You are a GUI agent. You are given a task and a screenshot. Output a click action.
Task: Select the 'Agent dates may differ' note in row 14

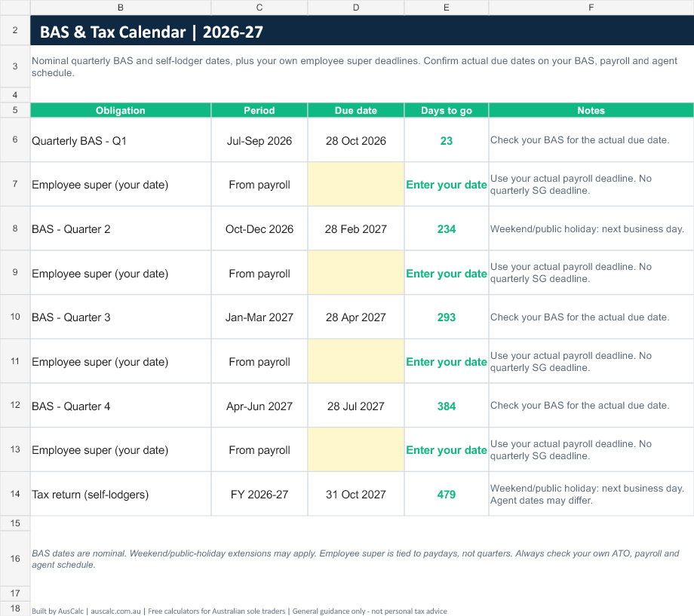[x=591, y=494]
